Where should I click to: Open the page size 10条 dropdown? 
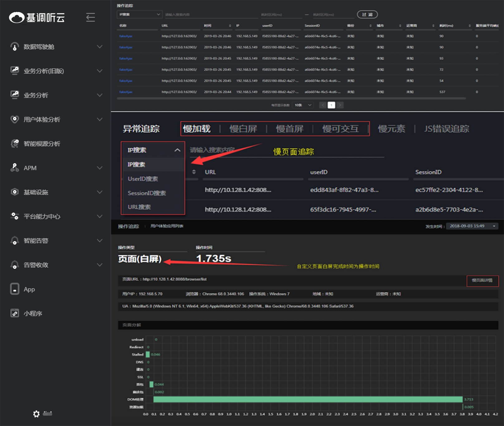[x=302, y=105]
